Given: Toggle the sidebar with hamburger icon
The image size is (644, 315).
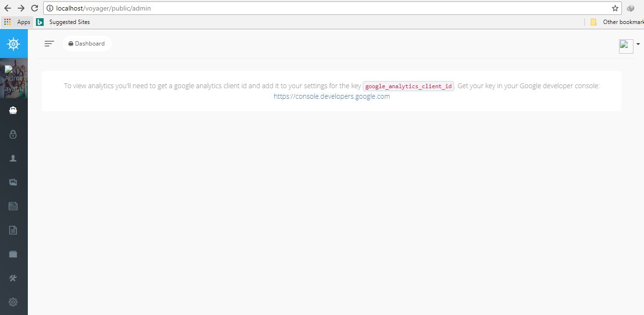Looking at the screenshot, I should 49,43.
